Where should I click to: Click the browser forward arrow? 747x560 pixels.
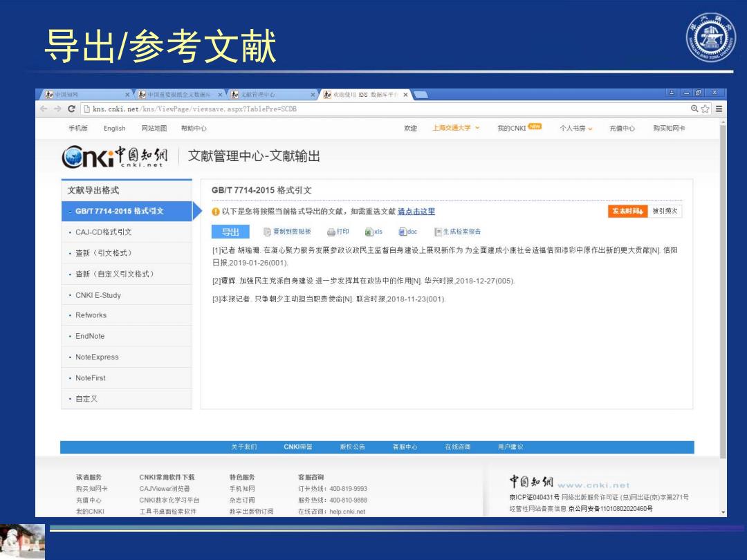coord(57,109)
